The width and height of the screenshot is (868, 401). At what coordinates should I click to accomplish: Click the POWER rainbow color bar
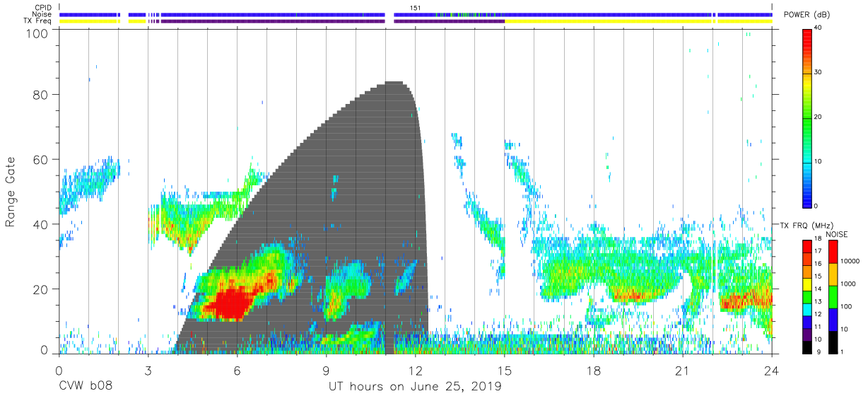(808, 117)
